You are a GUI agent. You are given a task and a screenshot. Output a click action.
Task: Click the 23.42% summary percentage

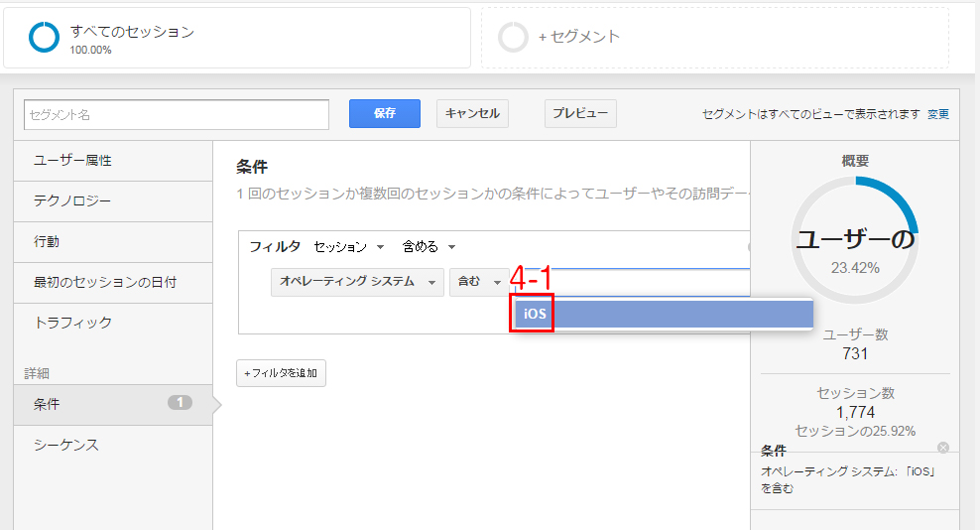click(855, 268)
